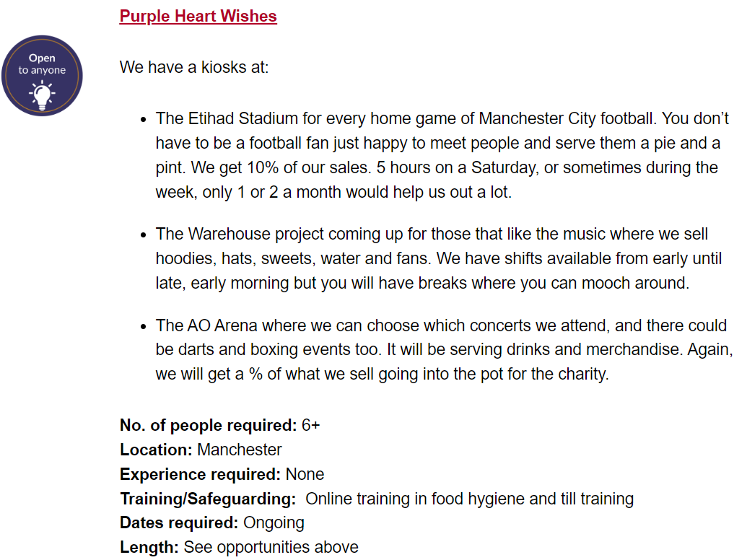
Task: Click the white lightbulb graphic in badge
Action: 43,96
